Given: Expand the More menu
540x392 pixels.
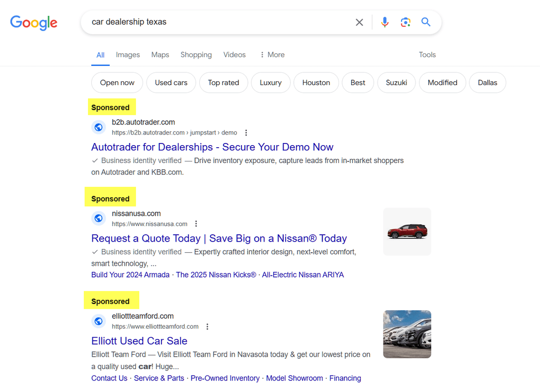Looking at the screenshot, I should (x=272, y=55).
